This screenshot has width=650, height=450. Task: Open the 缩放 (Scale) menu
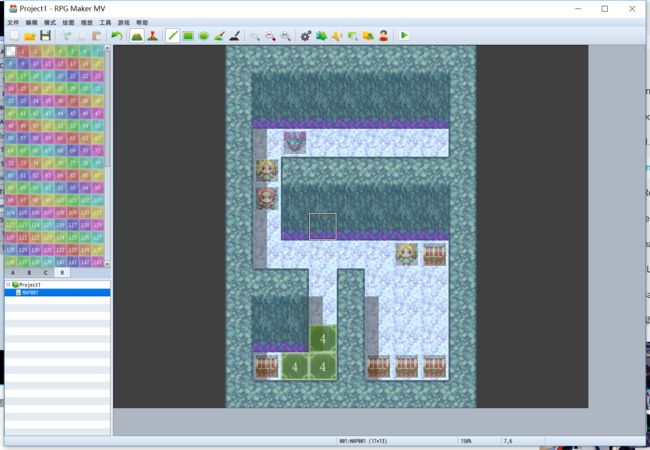[x=87, y=22]
